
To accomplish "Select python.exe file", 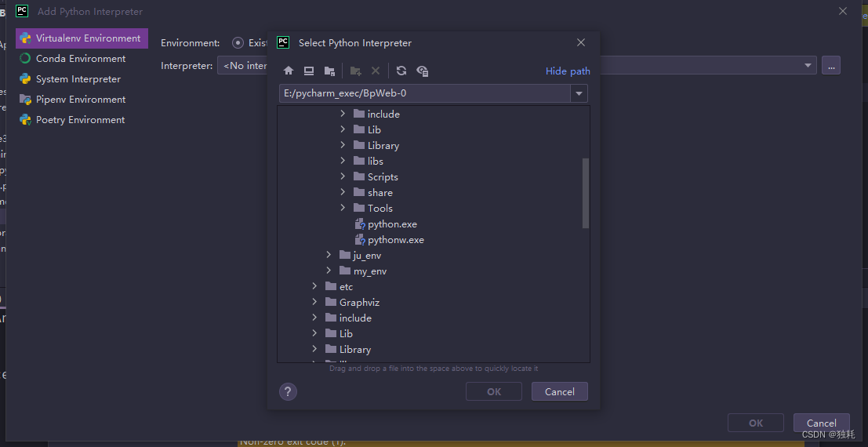I will pyautogui.click(x=392, y=224).
